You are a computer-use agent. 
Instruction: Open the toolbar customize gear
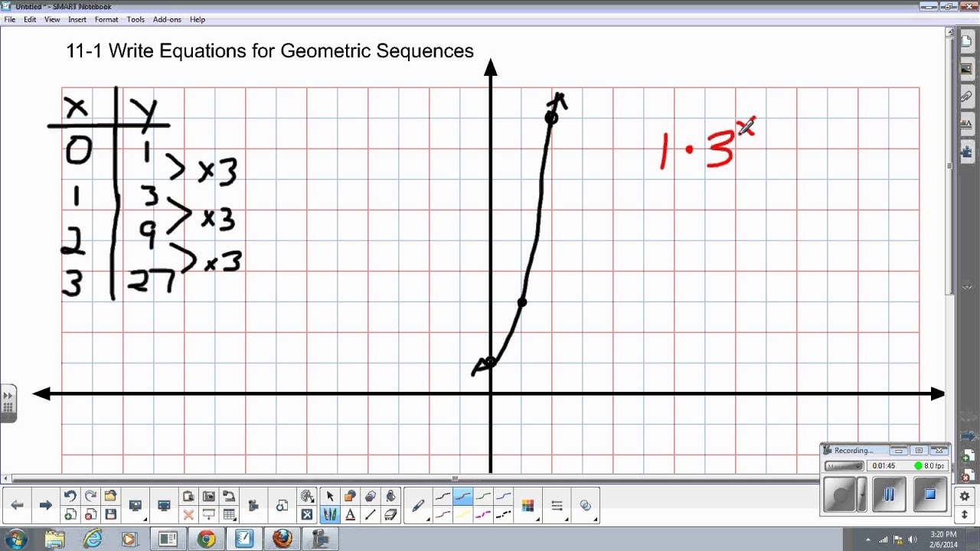pyautogui.click(x=965, y=496)
